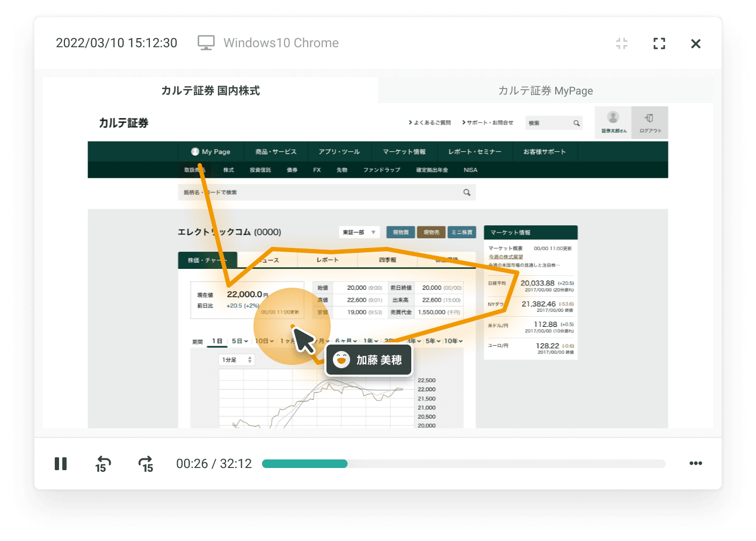Expand the 1年 period dropdown
Screen dimensions: 756x541
click(370, 341)
